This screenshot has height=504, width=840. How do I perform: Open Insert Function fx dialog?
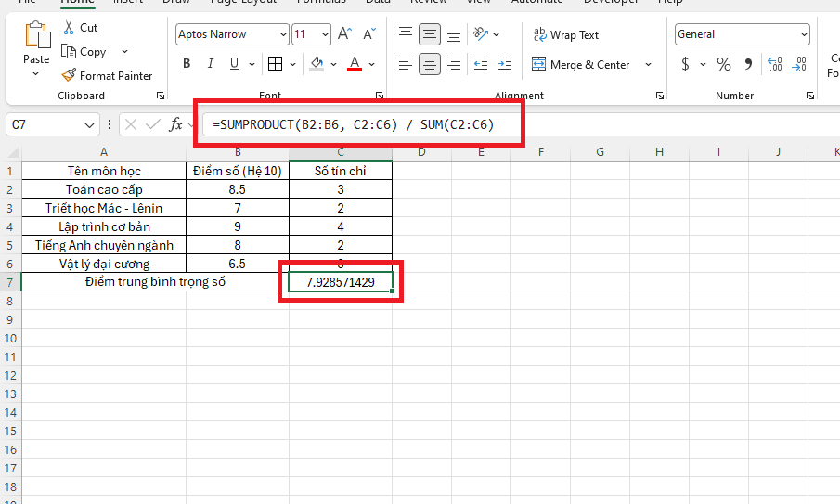pos(175,124)
